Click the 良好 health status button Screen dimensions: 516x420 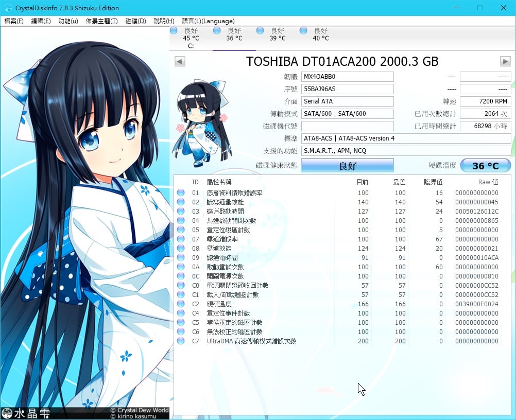[348, 165]
